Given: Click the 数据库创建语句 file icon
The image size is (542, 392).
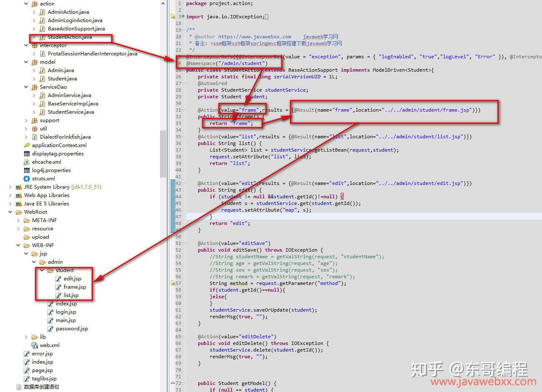Looking at the screenshot, I should 19,387.
